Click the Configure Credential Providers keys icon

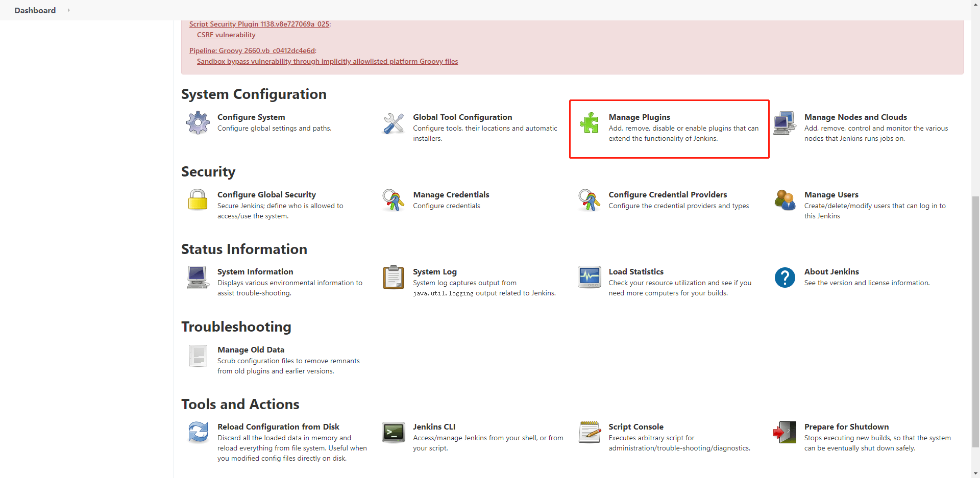point(589,200)
